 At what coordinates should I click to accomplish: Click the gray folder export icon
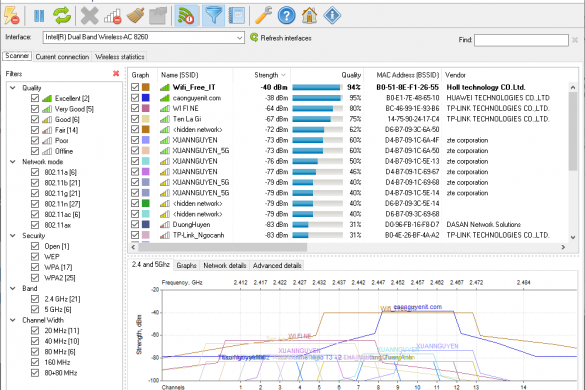click(158, 16)
